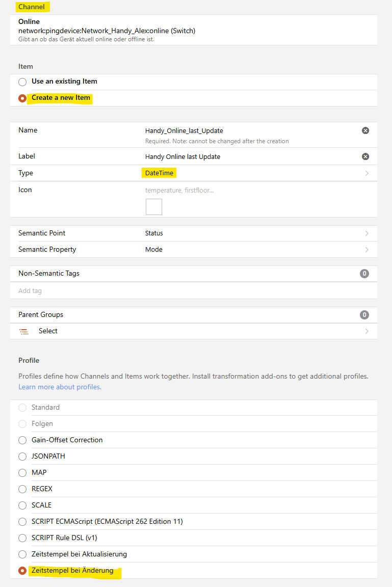Click the empty icon preview box
This screenshot has width=392, height=587.
153,207
